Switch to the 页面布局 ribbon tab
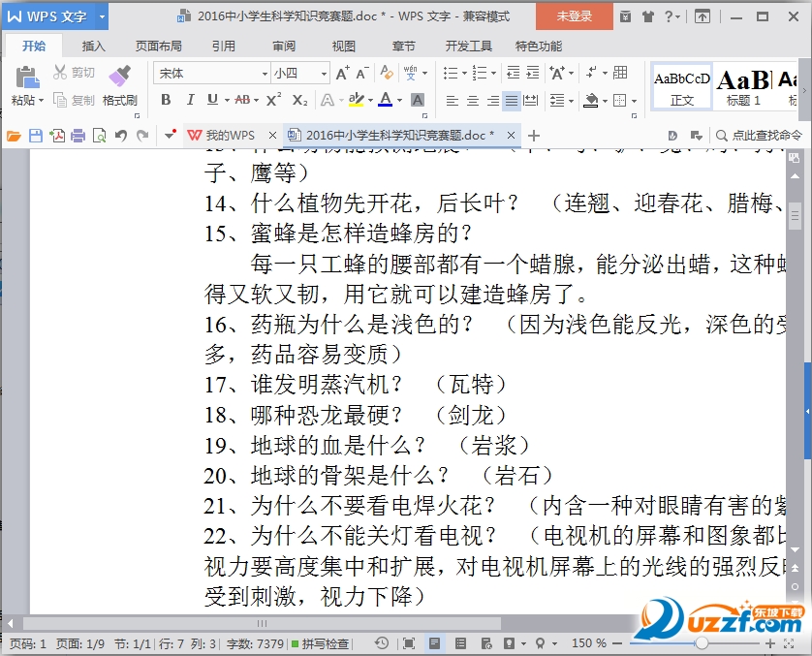The image size is (812, 656). coord(159,47)
